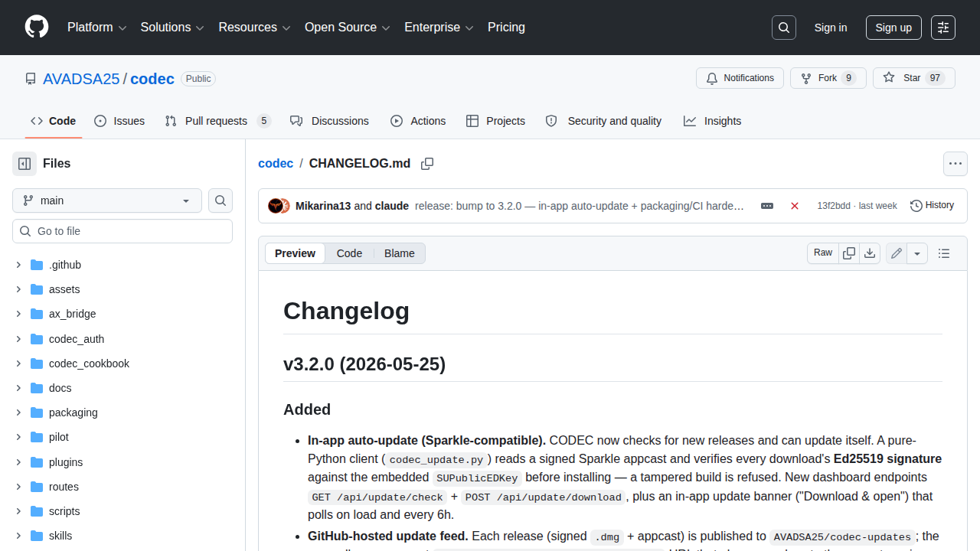The image size is (980, 551).
Task: Open Mikarina13 author profile link
Action: tap(323, 206)
